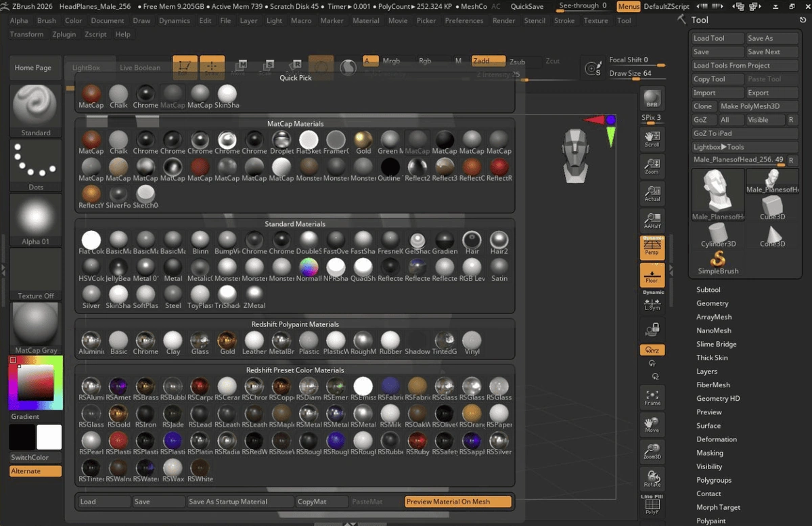Enable Mrgb painting mode

[x=391, y=61]
